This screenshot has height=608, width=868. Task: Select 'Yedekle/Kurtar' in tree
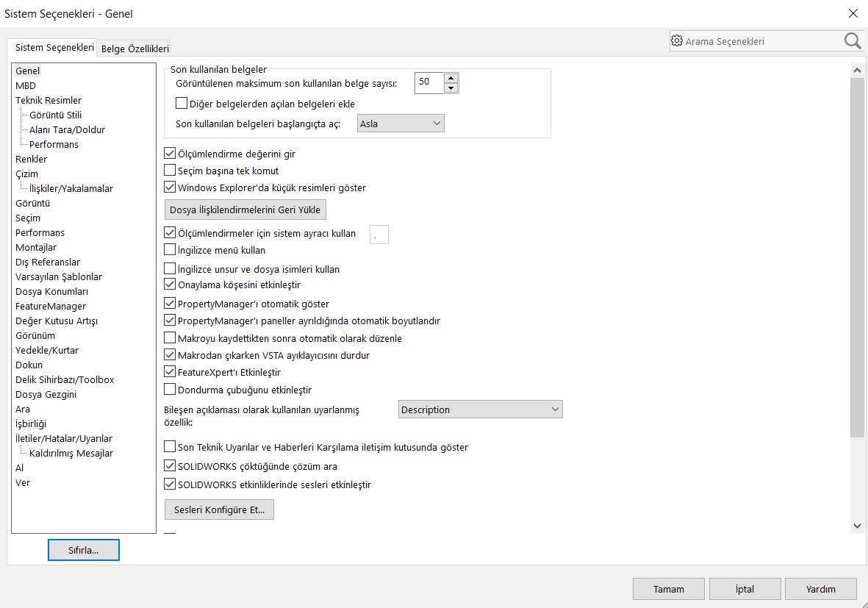(47, 351)
